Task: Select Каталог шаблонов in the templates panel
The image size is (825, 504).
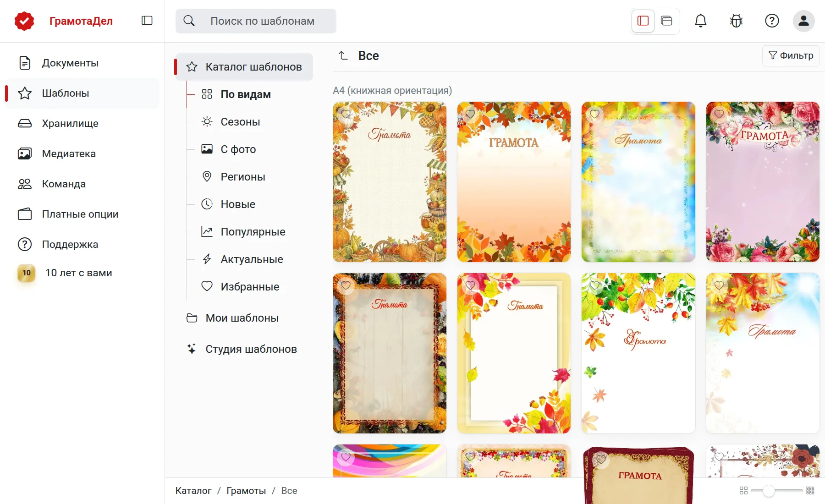Action: (244, 67)
